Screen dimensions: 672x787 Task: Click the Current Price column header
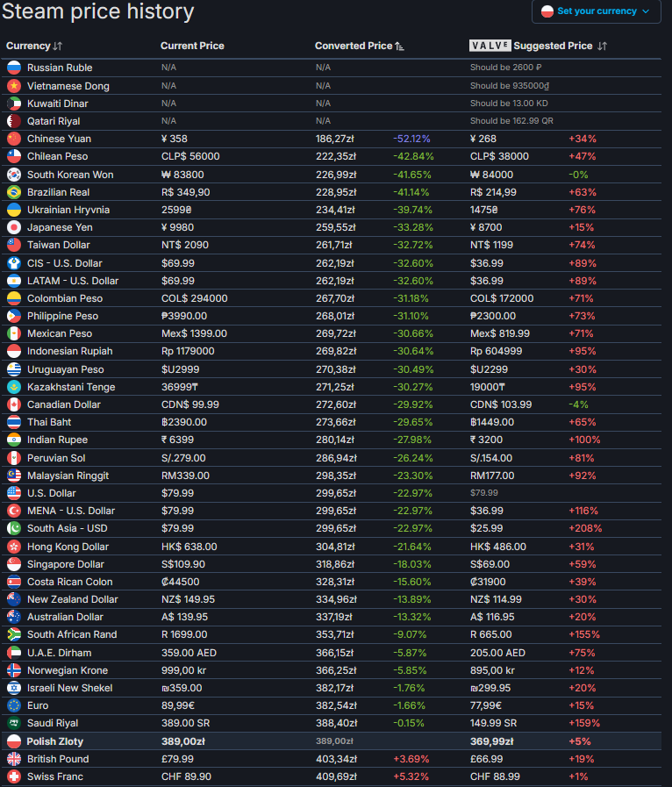(192, 46)
